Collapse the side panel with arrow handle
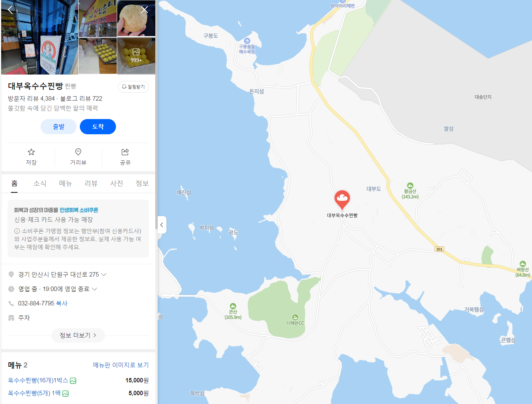The height and width of the screenshot is (404, 532). pos(162,225)
